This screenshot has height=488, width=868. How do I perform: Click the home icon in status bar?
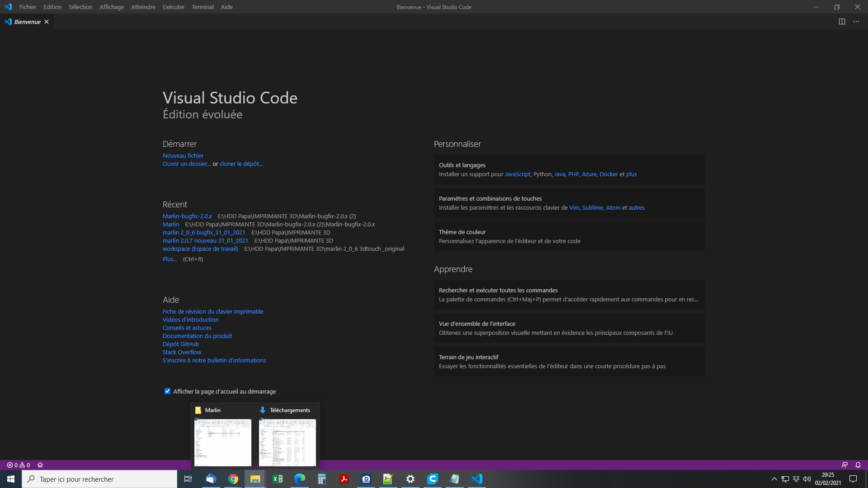point(40,465)
